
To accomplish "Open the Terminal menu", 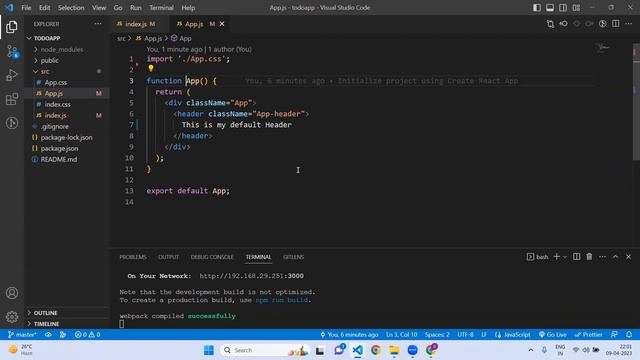I will click(x=161, y=8).
